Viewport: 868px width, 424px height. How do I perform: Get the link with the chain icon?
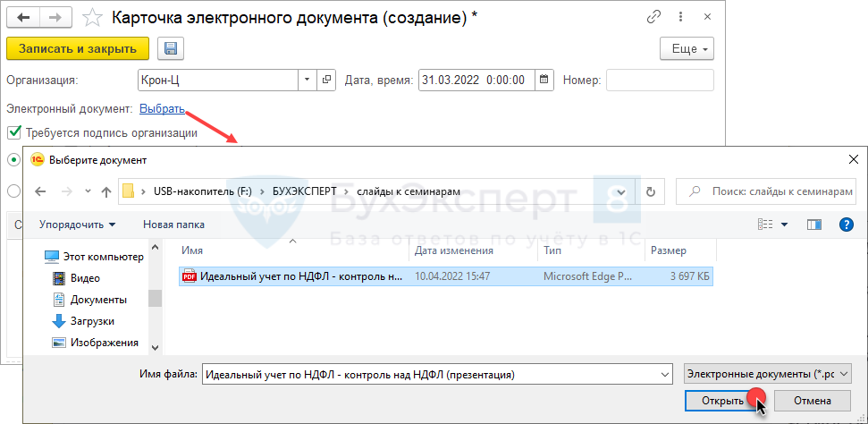pos(653,17)
